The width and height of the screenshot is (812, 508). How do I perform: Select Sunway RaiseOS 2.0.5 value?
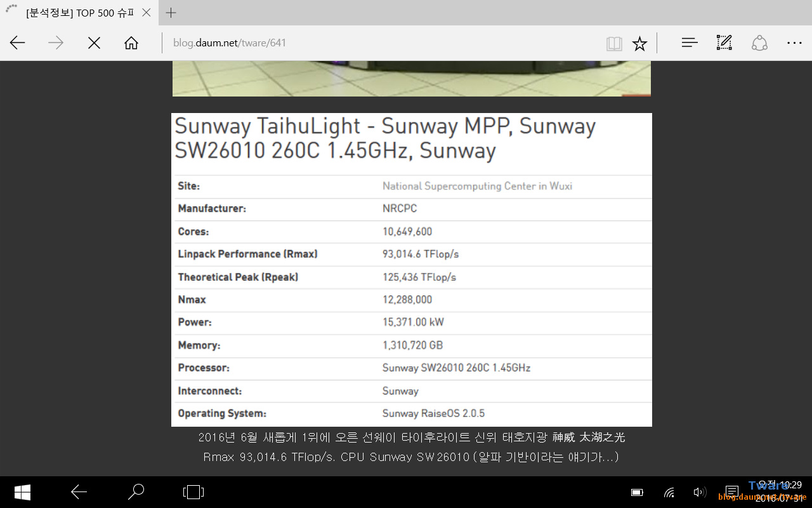click(x=433, y=413)
